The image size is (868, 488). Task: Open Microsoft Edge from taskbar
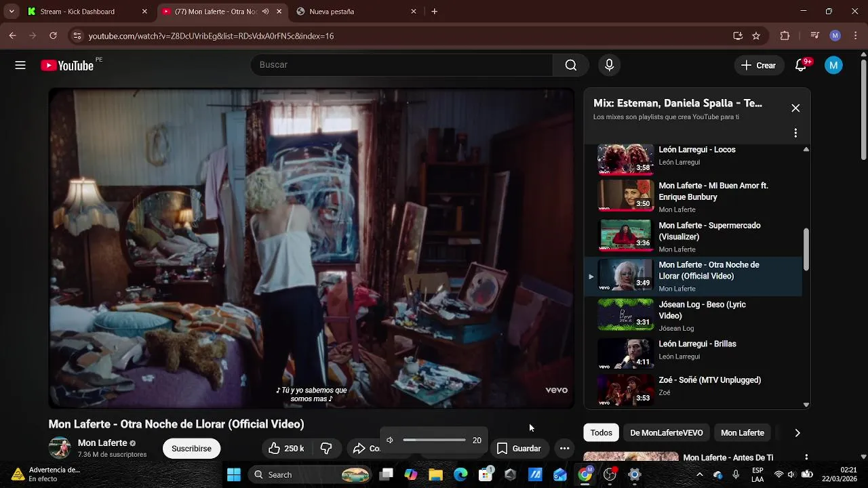click(x=460, y=474)
